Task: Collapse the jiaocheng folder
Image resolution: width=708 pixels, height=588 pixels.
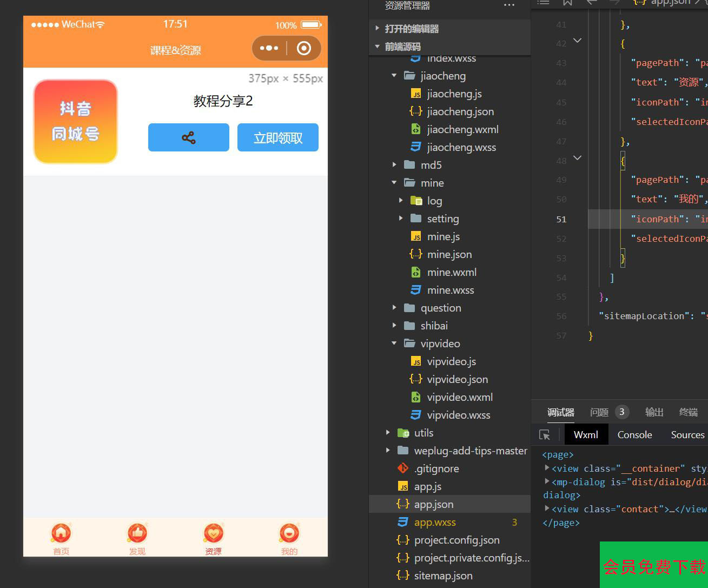Action: pos(394,76)
